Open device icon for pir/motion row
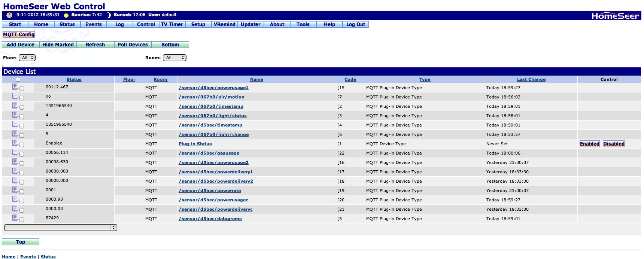 [x=15, y=96]
